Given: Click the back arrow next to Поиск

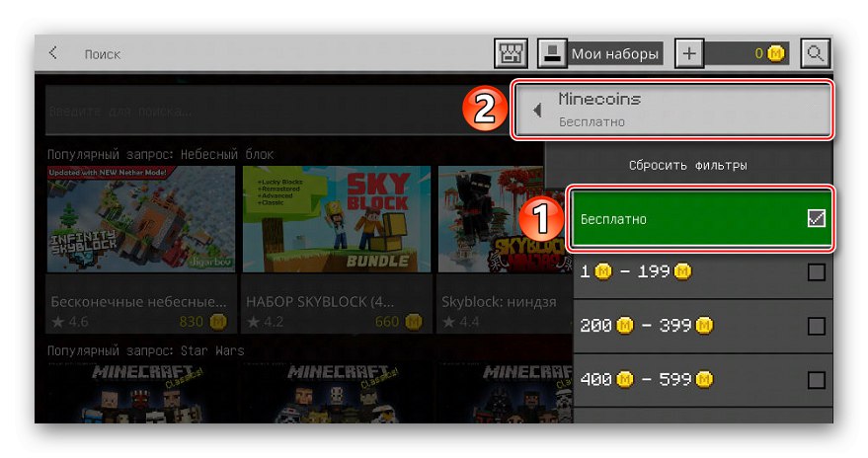Looking at the screenshot, I should point(53,53).
